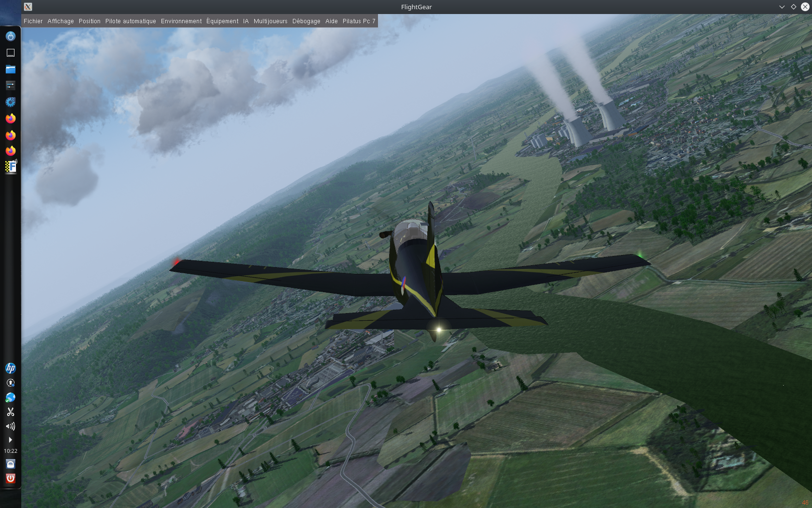
Task: Click the 10:22 panel clock
Action: click(11, 451)
